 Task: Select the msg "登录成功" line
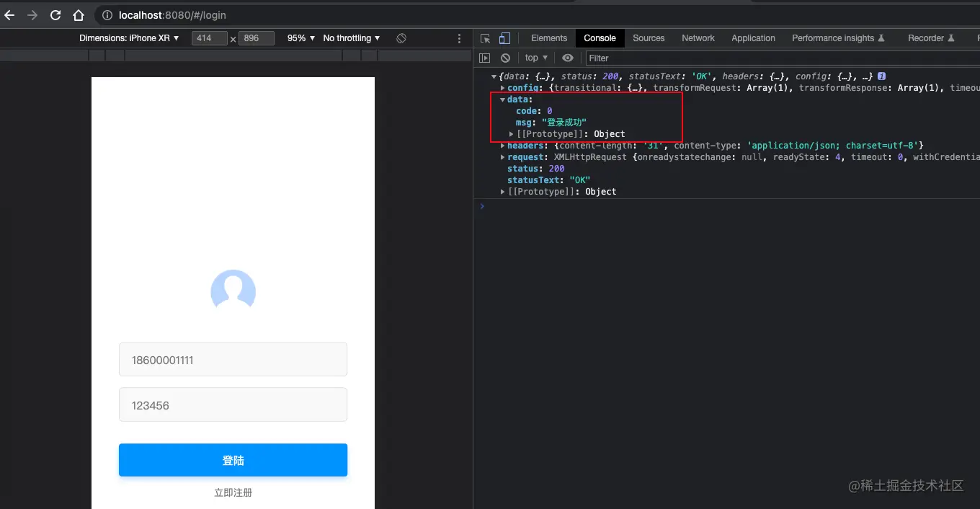click(x=551, y=123)
